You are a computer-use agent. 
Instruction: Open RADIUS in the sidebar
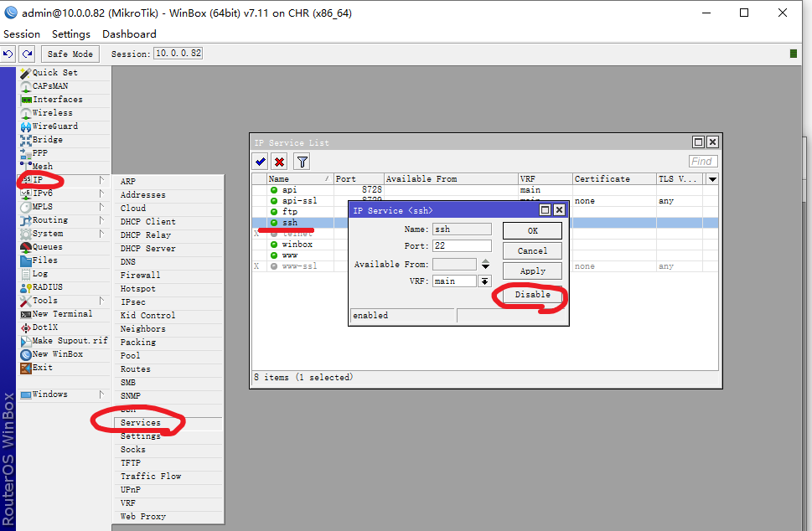tap(65, 287)
